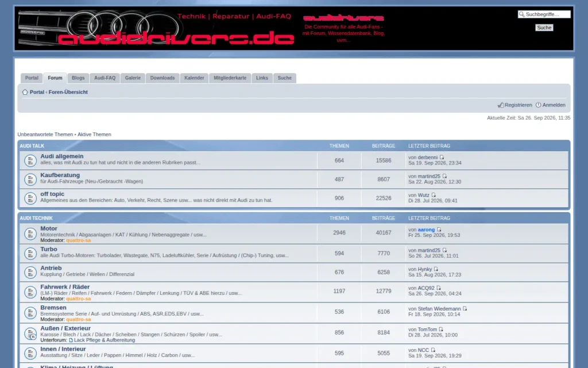
Task: Focus the Suchbegriffe search field
Action: click(x=544, y=14)
